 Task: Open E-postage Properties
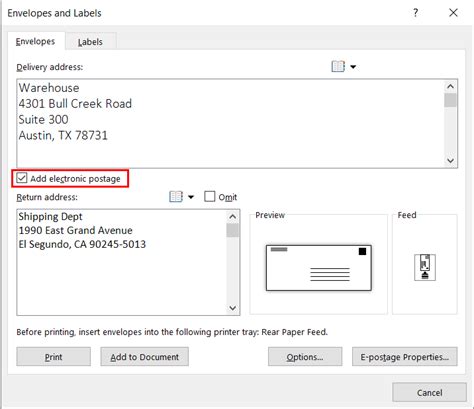point(405,357)
